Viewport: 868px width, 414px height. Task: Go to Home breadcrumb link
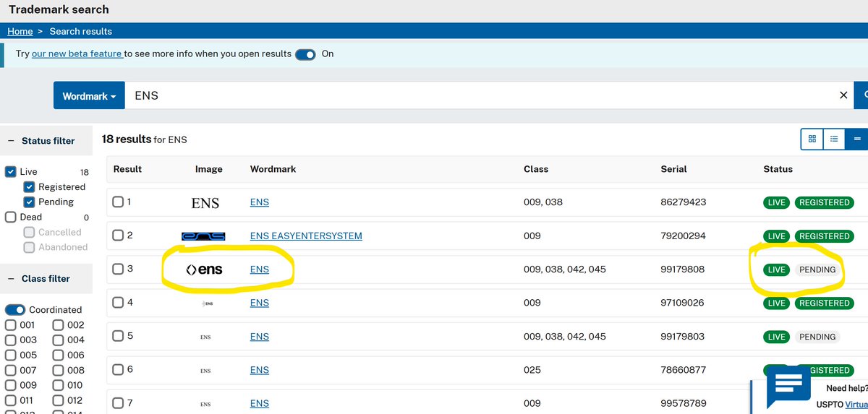pyautogui.click(x=20, y=32)
